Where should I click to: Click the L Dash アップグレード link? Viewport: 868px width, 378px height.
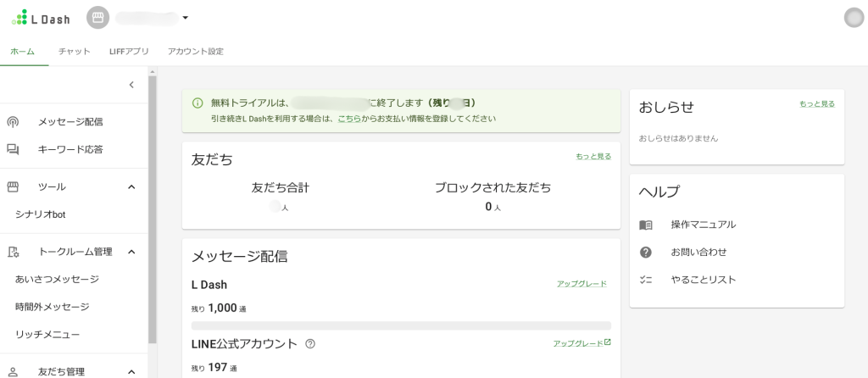click(x=581, y=284)
